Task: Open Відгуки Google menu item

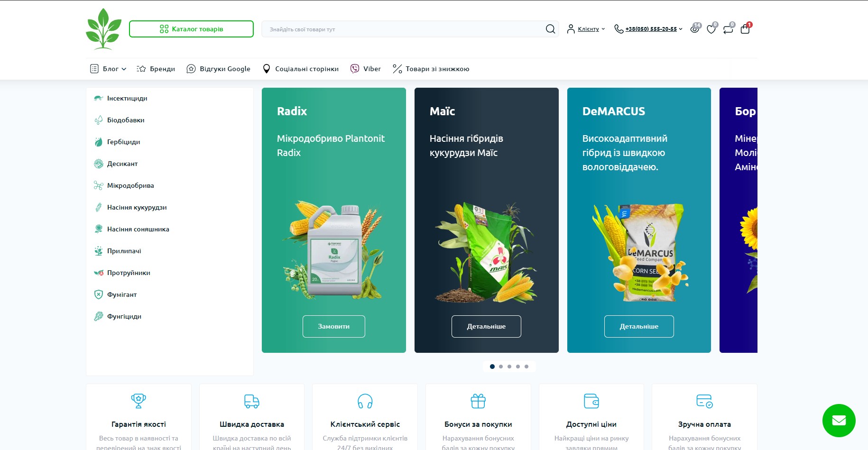Action: (x=225, y=69)
